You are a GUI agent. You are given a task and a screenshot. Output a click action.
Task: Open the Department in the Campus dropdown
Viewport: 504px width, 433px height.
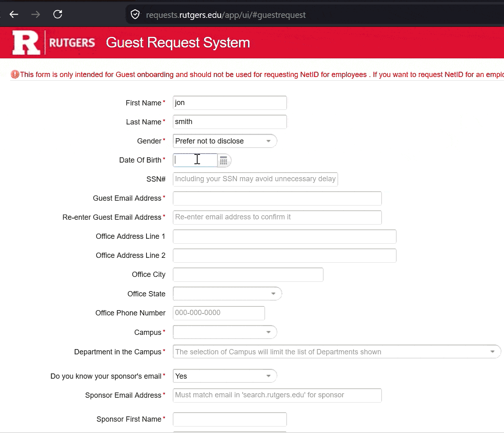point(491,352)
